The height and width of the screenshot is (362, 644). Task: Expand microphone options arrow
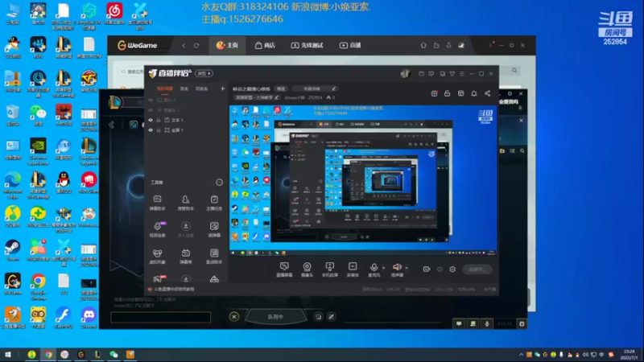pos(384,268)
